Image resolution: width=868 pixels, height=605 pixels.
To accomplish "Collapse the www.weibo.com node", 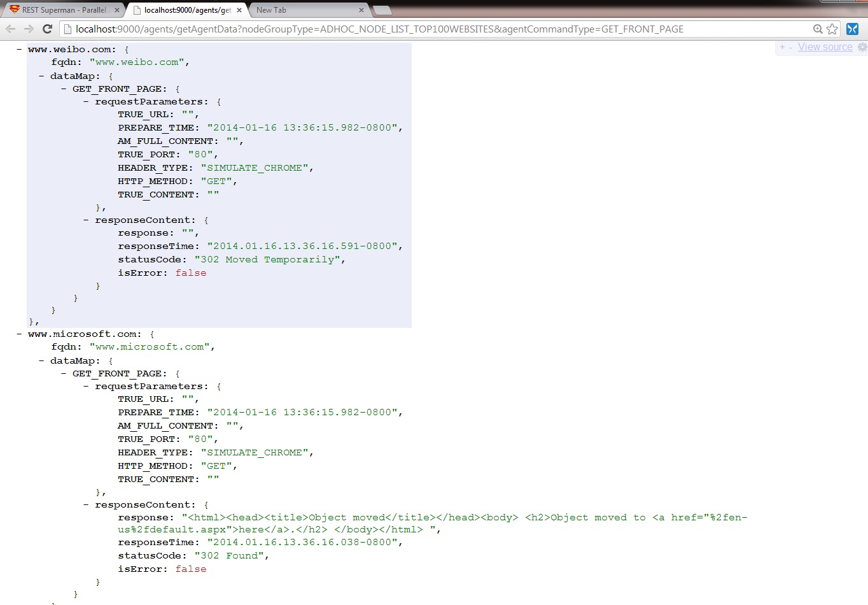I will (x=19, y=49).
